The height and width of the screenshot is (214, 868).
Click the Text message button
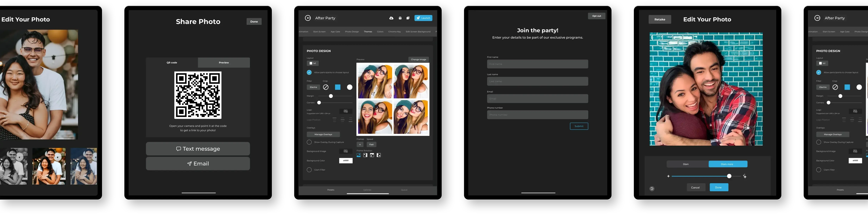[198, 149]
